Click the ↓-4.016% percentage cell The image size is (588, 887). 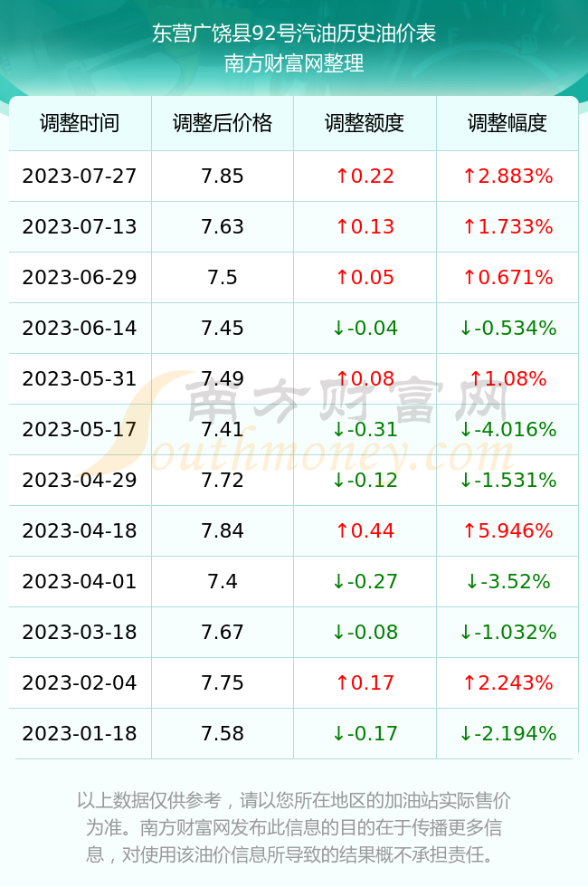tap(507, 429)
